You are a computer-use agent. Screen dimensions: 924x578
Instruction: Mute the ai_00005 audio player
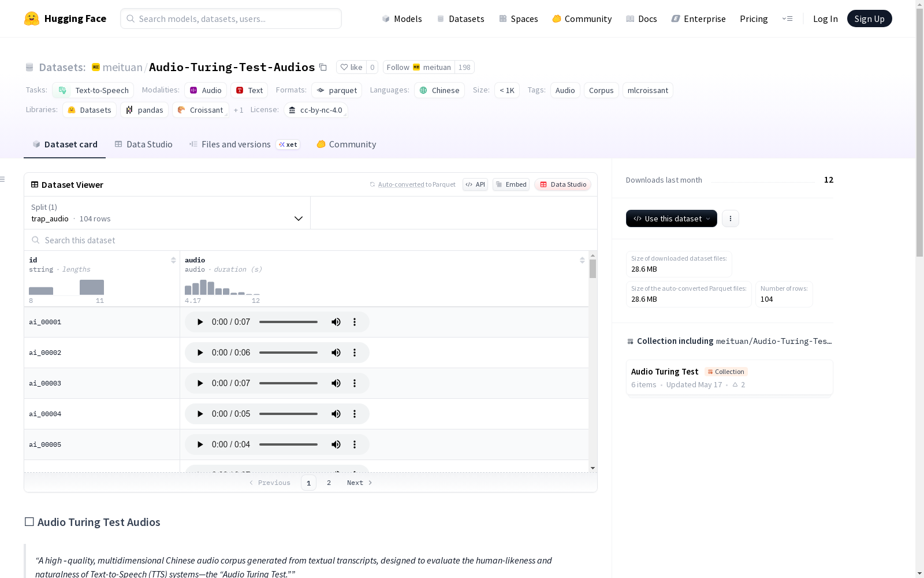[336, 444]
